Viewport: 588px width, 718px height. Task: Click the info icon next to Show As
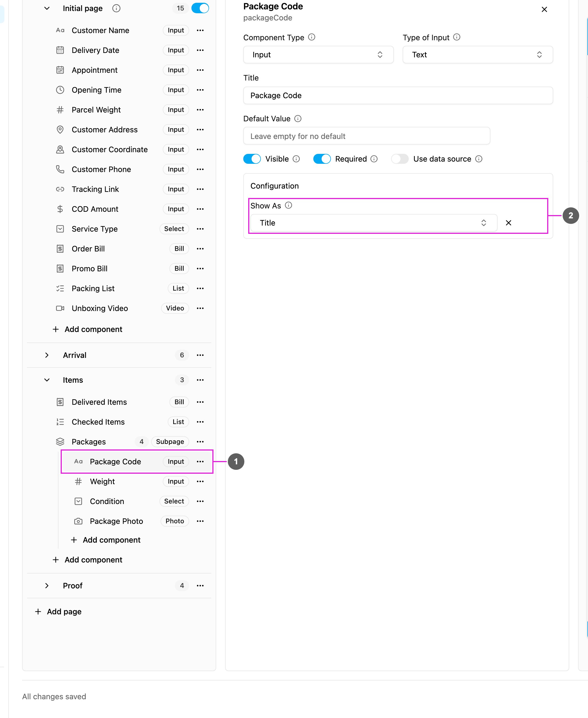coord(288,206)
